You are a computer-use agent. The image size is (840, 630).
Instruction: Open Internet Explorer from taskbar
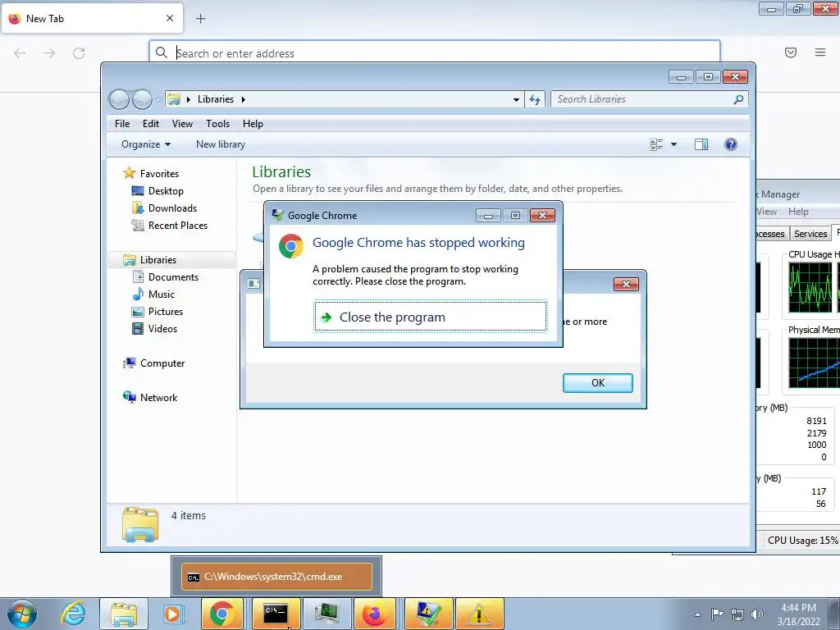(73, 614)
